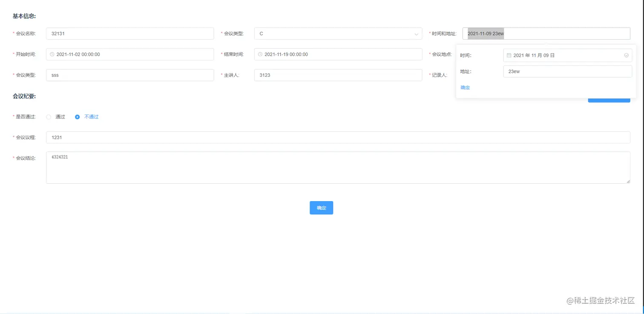Open the 结束时间 date-time field
The width and height of the screenshot is (644, 314).
(338, 55)
